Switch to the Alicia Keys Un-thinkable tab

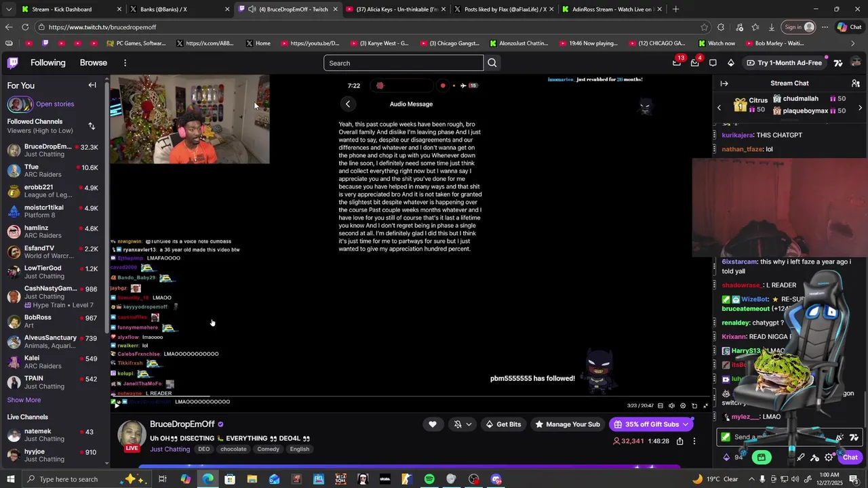[x=396, y=9]
